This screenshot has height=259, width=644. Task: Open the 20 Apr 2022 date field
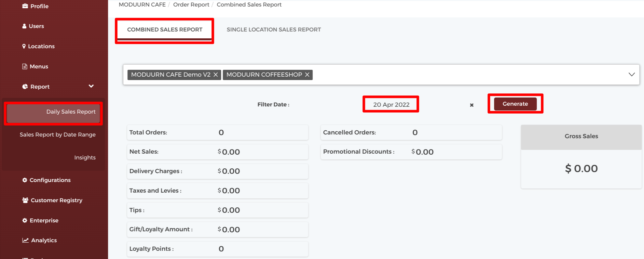click(x=391, y=104)
